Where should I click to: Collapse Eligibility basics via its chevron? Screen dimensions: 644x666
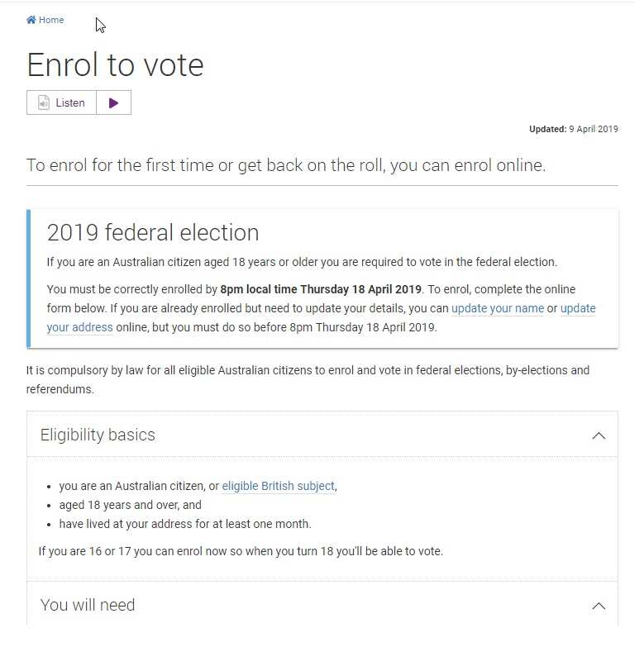tap(599, 435)
